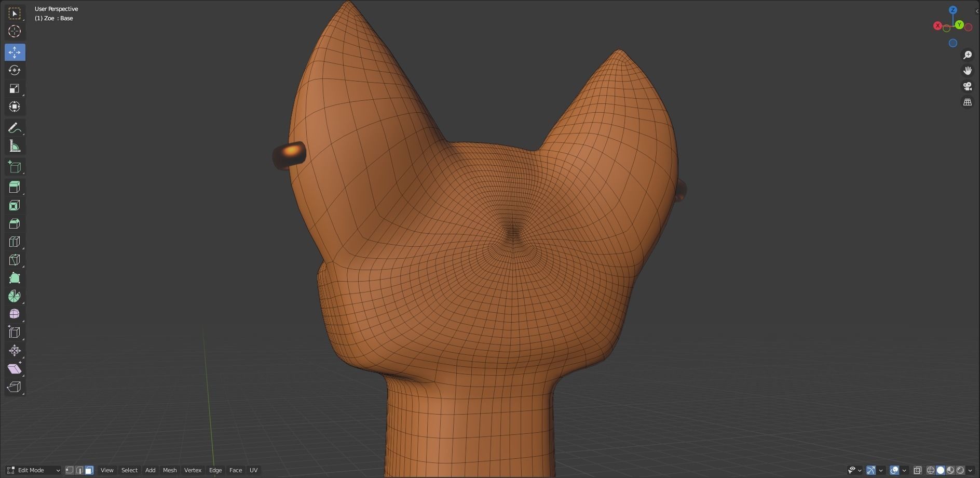The image size is (980, 478).
Task: Select the Move tool
Action: (15, 52)
